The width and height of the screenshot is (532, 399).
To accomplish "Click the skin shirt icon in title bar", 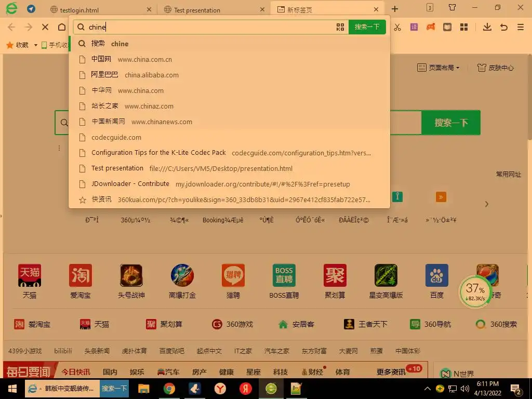I will coord(452,7).
